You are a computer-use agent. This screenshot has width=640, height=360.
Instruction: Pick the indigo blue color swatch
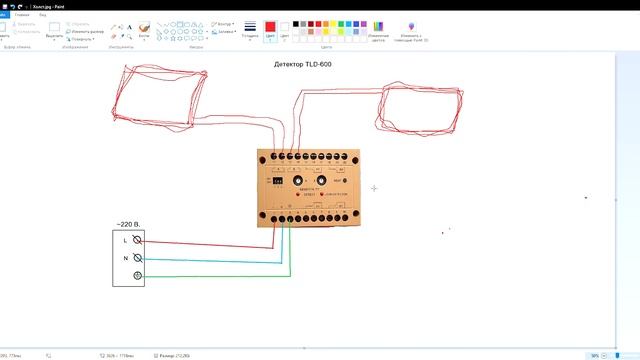[x=356, y=24]
